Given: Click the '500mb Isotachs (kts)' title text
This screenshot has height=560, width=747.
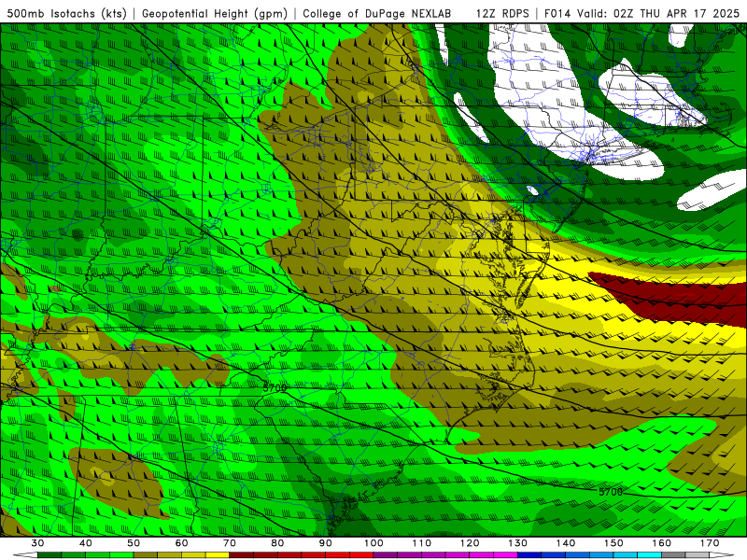Looking at the screenshot, I should click(x=66, y=14).
